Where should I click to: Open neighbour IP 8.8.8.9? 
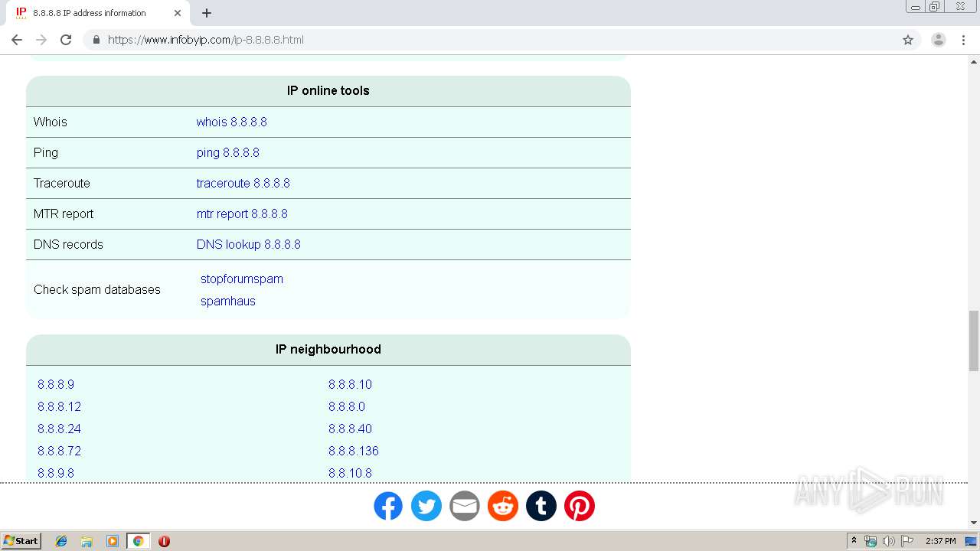(56, 384)
